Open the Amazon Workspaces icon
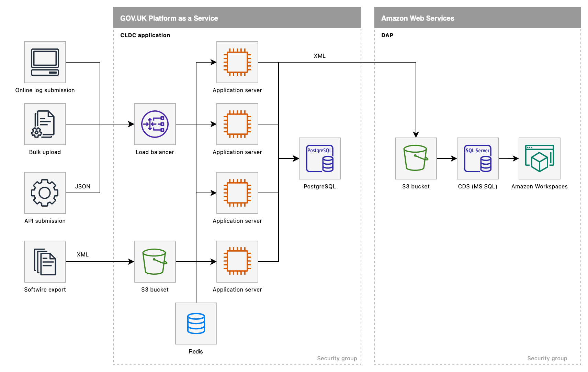The height and width of the screenshot is (372, 588). coord(539,158)
